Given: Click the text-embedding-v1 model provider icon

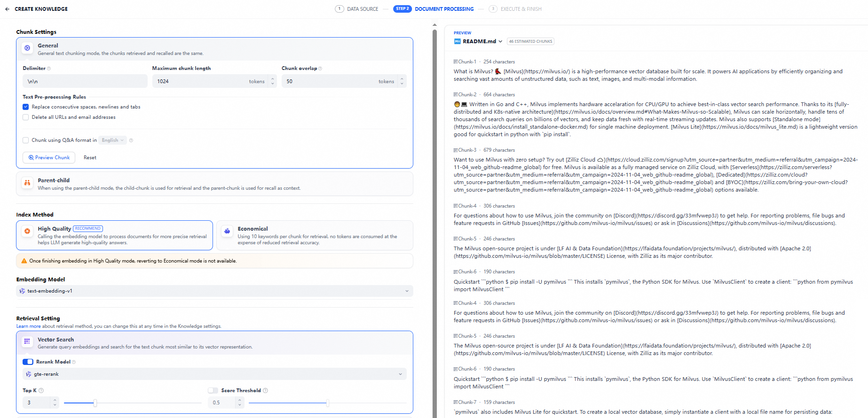Looking at the screenshot, I should [22, 291].
